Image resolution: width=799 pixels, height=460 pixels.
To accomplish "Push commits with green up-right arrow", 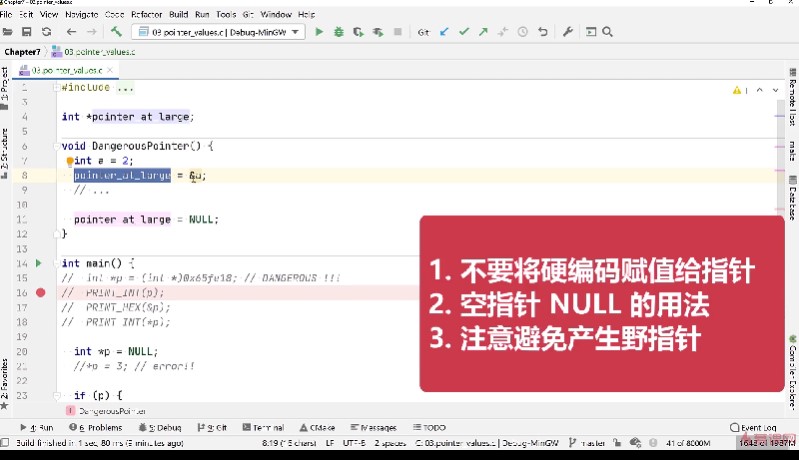I will (x=483, y=32).
